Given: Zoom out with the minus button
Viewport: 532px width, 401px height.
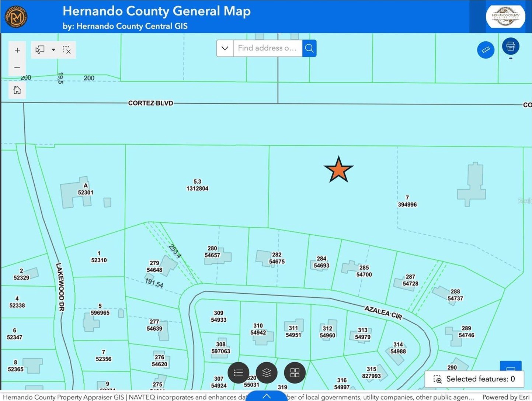Looking at the screenshot, I should pyautogui.click(x=17, y=68).
